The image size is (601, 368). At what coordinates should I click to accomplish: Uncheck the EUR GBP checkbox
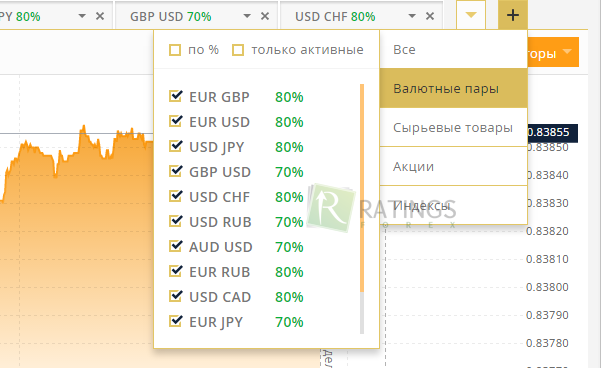[176, 96]
